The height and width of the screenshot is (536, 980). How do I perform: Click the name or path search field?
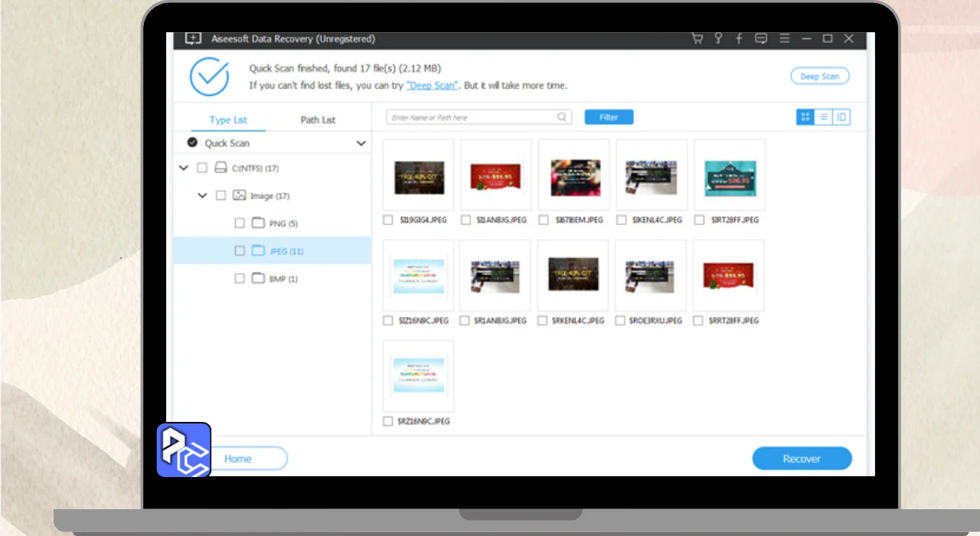(471, 117)
